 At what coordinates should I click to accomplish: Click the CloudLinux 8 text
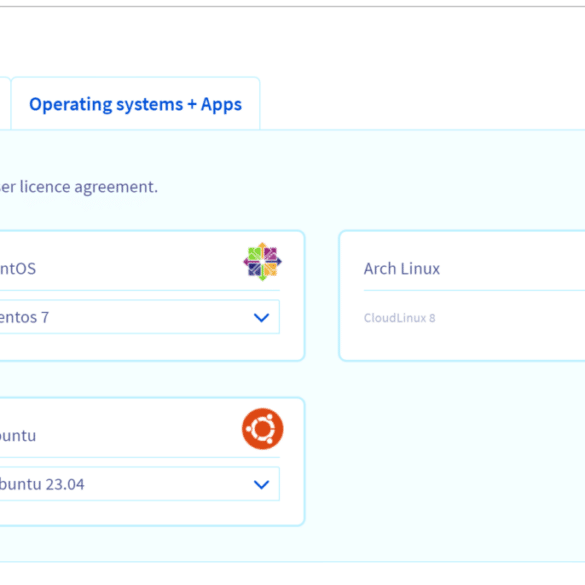400,318
